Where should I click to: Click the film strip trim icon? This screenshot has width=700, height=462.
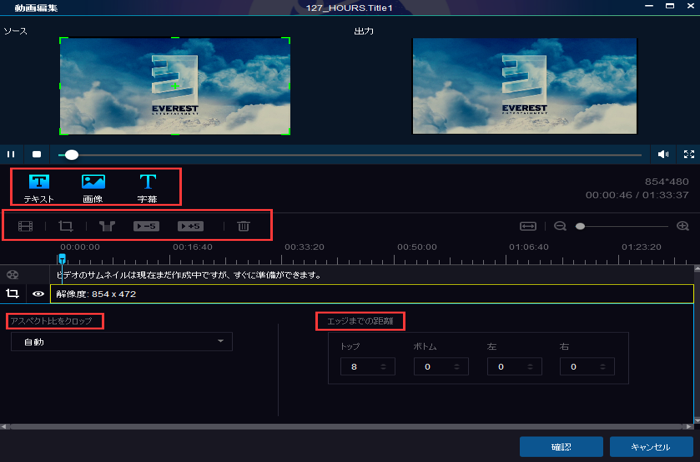[x=25, y=226]
